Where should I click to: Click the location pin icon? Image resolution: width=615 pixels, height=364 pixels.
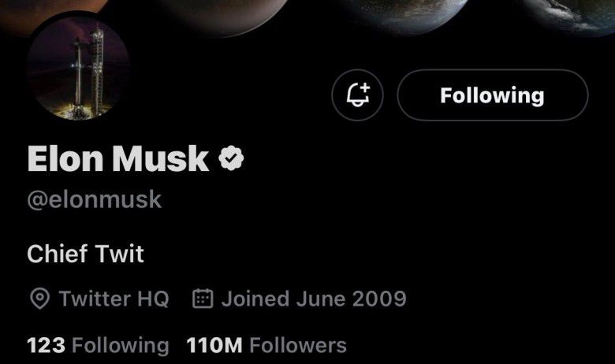coord(39,299)
